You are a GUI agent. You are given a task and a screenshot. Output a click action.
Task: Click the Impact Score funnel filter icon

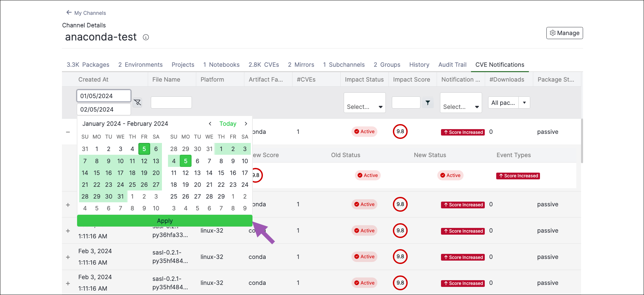[x=428, y=102]
